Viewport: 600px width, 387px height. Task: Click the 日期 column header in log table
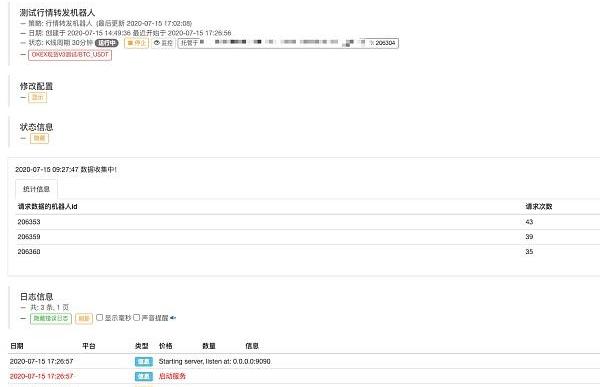tap(17, 346)
